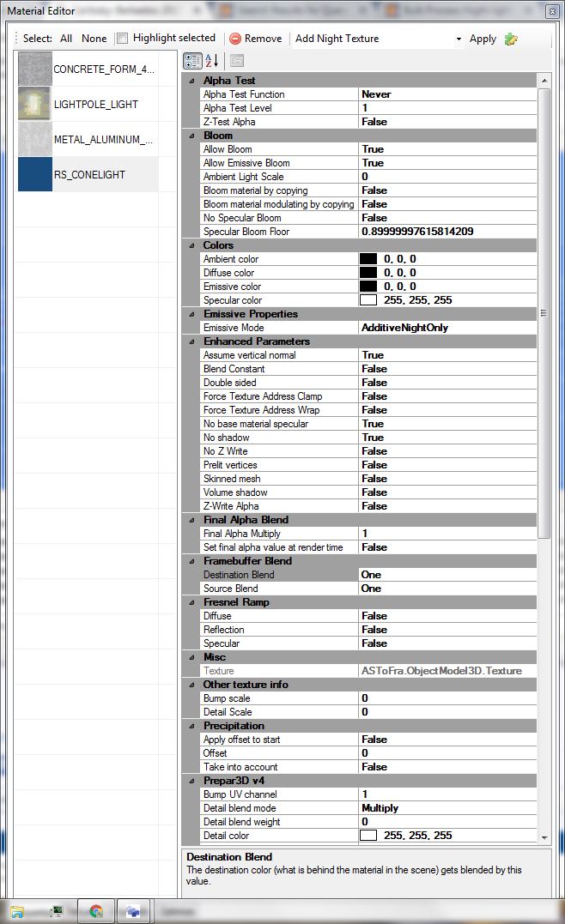Viewport: 565px width, 924px height.
Task: Open the Add Night Texture dropdown
Action: coord(459,39)
